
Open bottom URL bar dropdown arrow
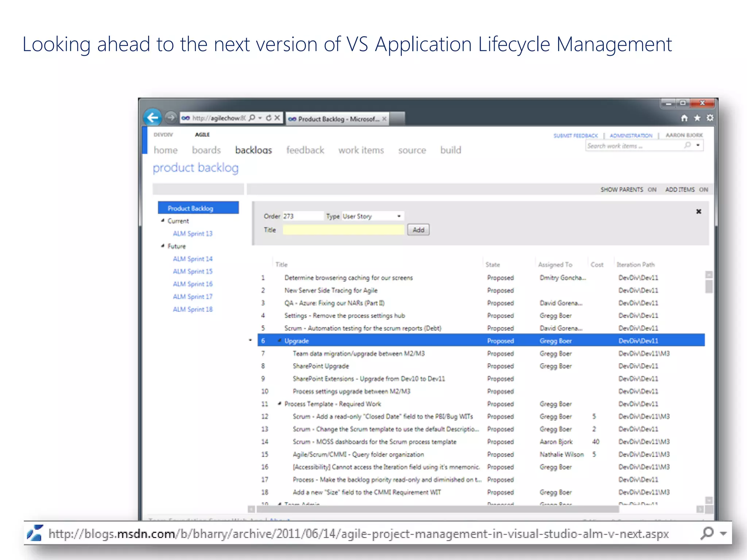(723, 533)
